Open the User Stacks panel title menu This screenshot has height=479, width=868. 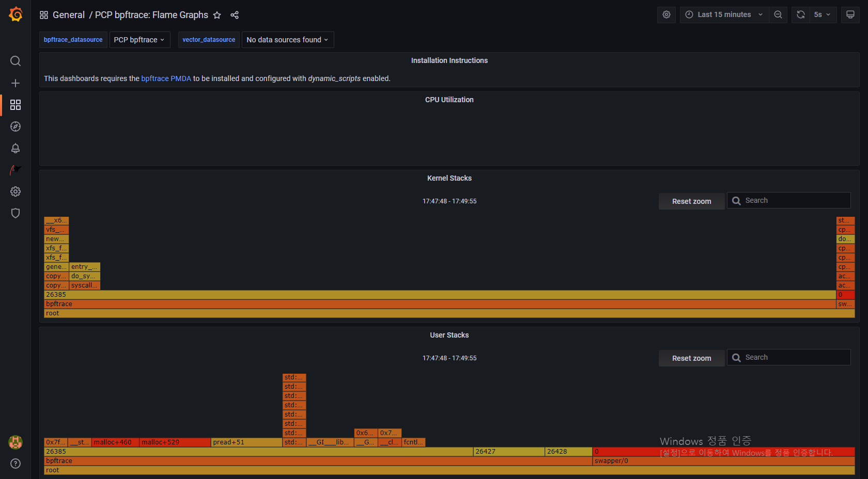tap(449, 335)
